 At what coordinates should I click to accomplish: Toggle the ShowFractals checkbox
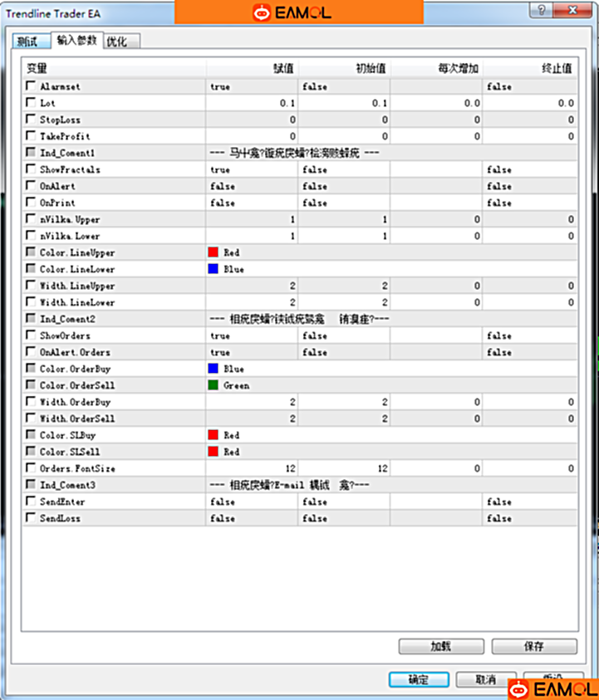click(x=31, y=169)
